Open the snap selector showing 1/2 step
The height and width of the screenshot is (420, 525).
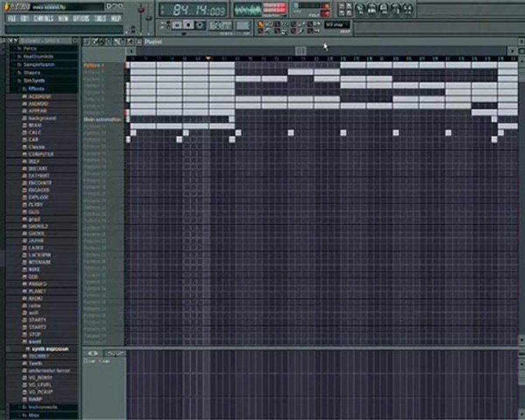coord(337,24)
